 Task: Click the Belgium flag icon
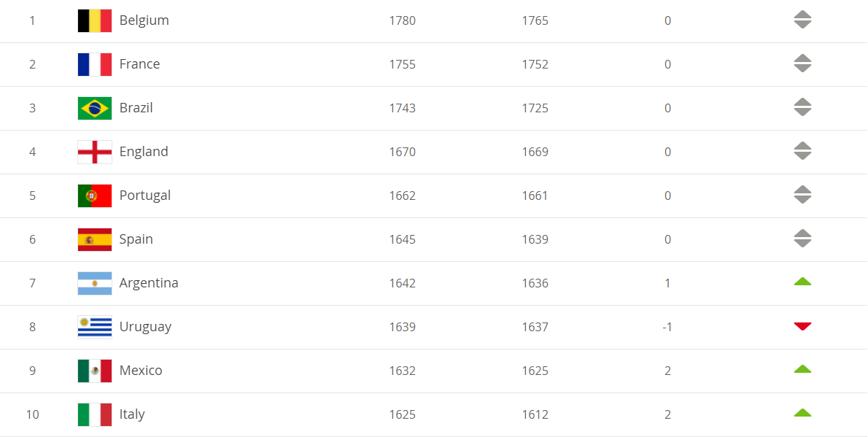coord(95,20)
